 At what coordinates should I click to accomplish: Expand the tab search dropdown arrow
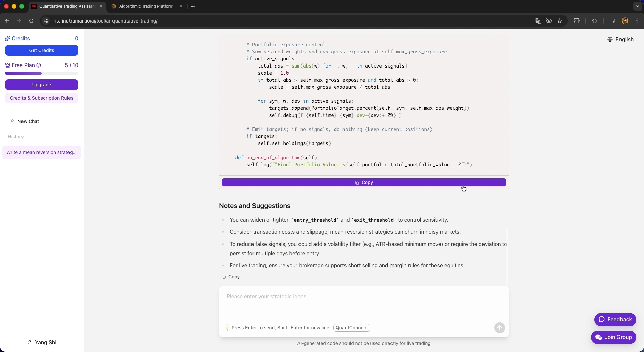(x=637, y=6)
